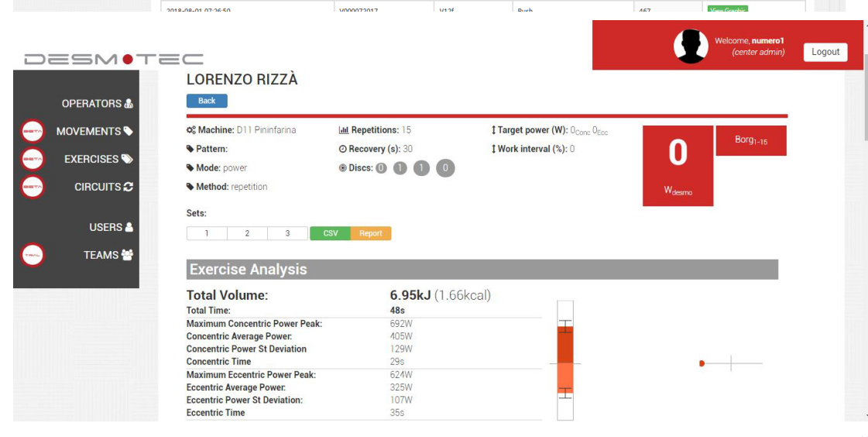Click the user avatar profile icon
Viewport: 868px width, 437px height.
tap(691, 46)
